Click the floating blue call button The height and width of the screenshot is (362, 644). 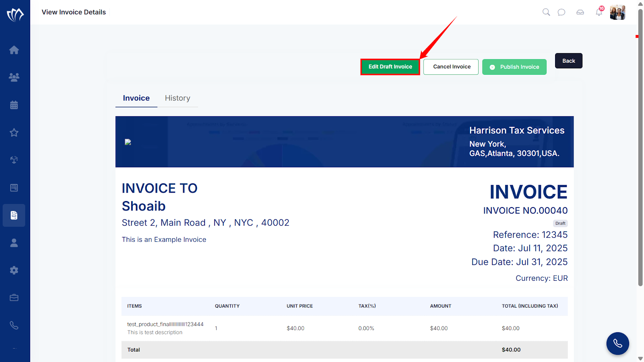coord(618,343)
